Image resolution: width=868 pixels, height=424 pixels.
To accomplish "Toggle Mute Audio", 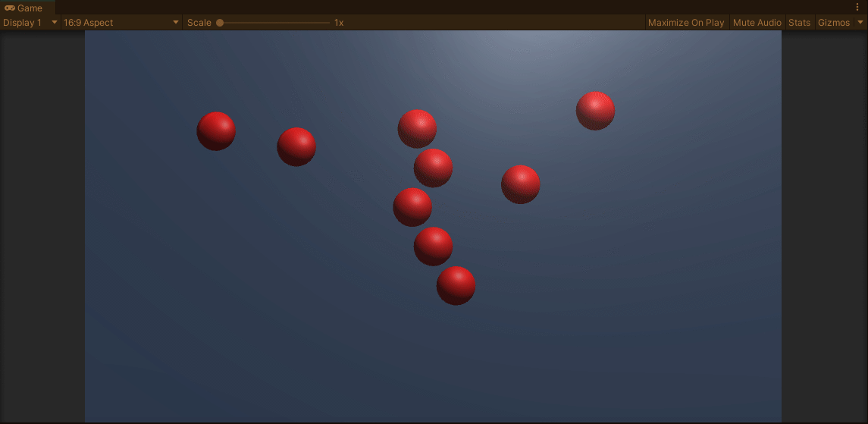I will click(757, 23).
